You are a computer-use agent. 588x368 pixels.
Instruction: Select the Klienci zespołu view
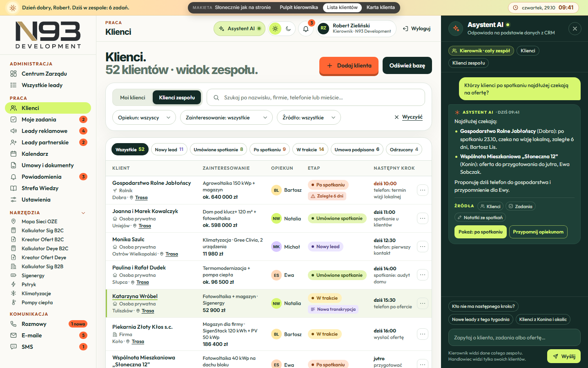177,97
